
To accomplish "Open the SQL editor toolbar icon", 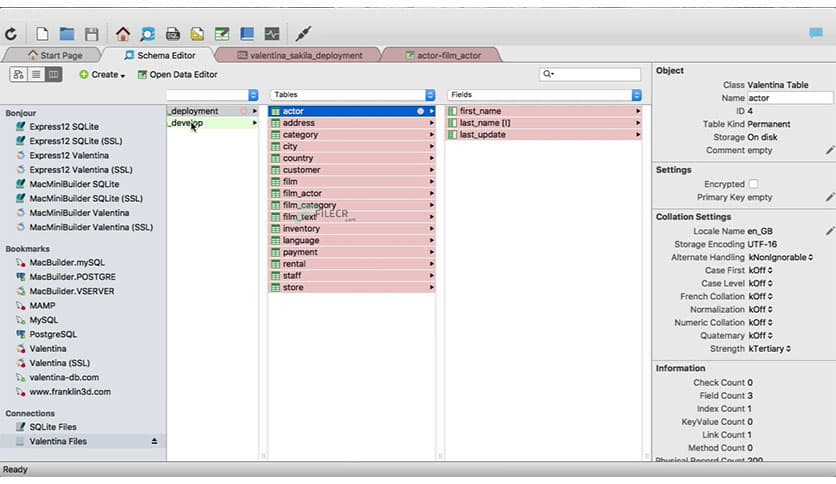I will click(172, 34).
